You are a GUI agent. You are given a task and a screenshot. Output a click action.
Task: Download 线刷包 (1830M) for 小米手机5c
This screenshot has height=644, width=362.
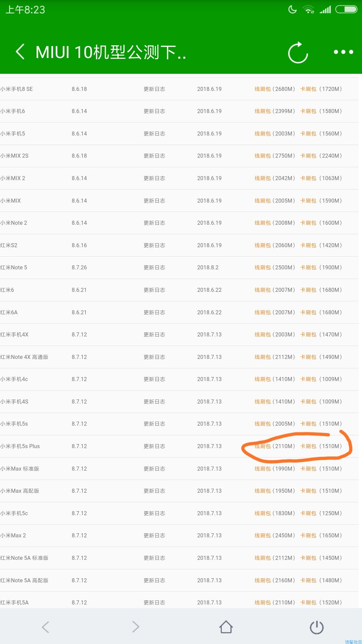click(263, 513)
